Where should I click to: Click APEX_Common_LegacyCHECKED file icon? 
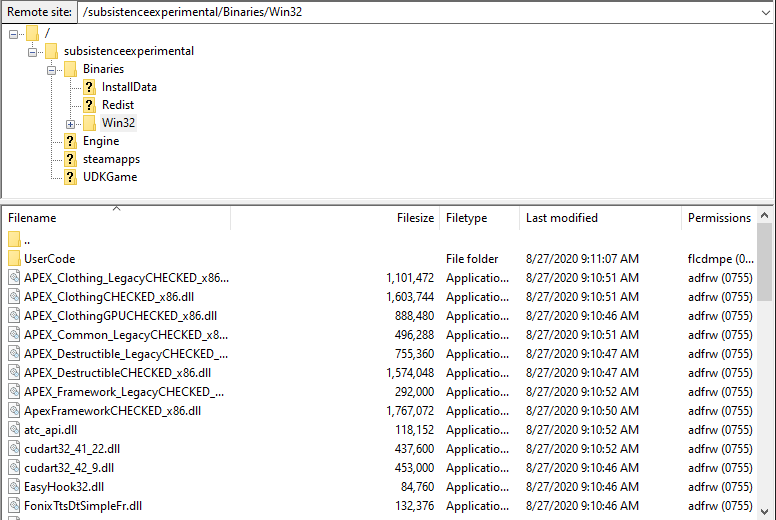point(14,334)
